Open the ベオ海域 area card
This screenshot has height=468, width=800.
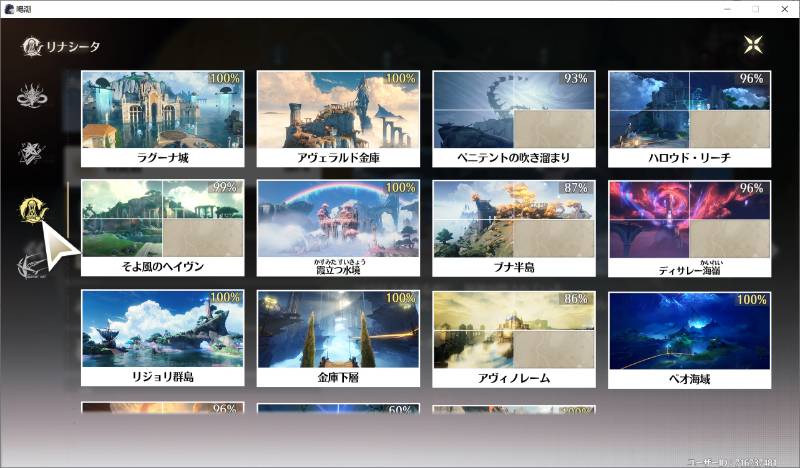coord(689,340)
